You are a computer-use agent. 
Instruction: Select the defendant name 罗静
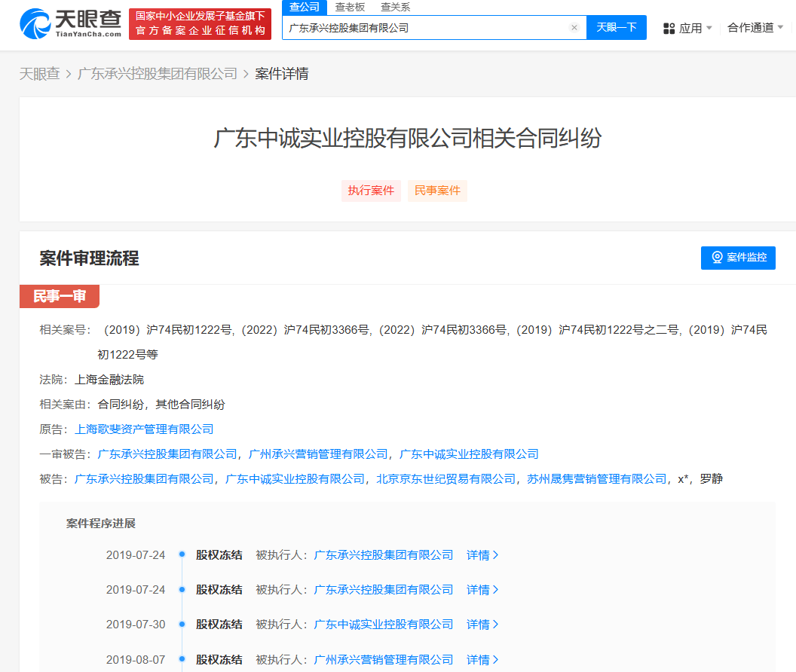coord(712,479)
